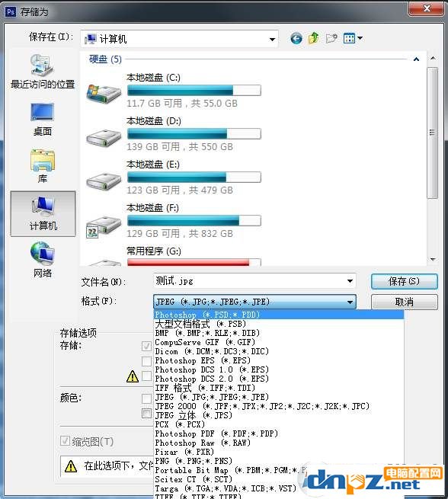Choose Photoshop DCS 1.0 format

[279, 369]
